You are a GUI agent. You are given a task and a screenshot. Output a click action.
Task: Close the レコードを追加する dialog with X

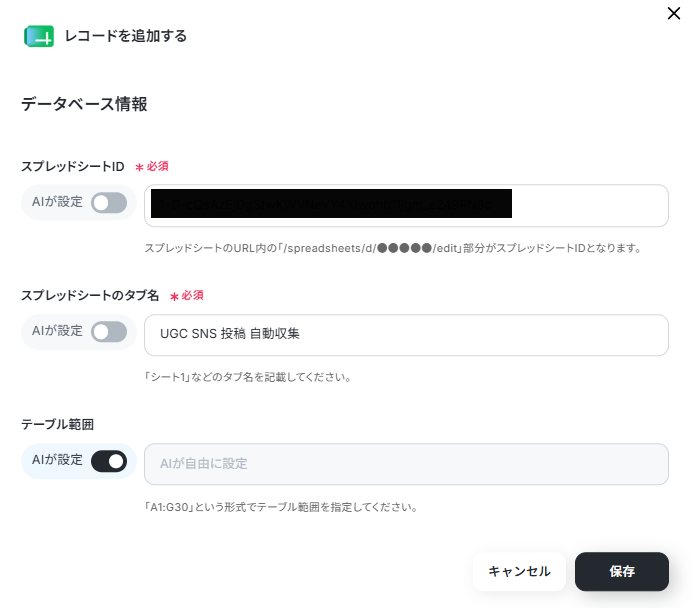click(674, 13)
